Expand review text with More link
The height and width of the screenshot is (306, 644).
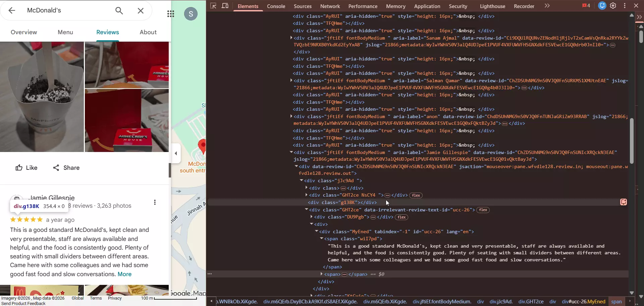[124, 274]
